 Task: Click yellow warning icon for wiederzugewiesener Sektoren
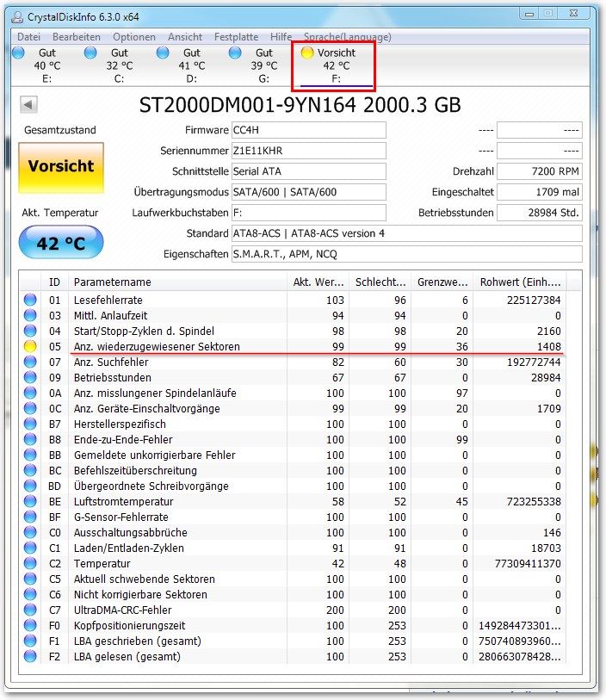(30, 346)
